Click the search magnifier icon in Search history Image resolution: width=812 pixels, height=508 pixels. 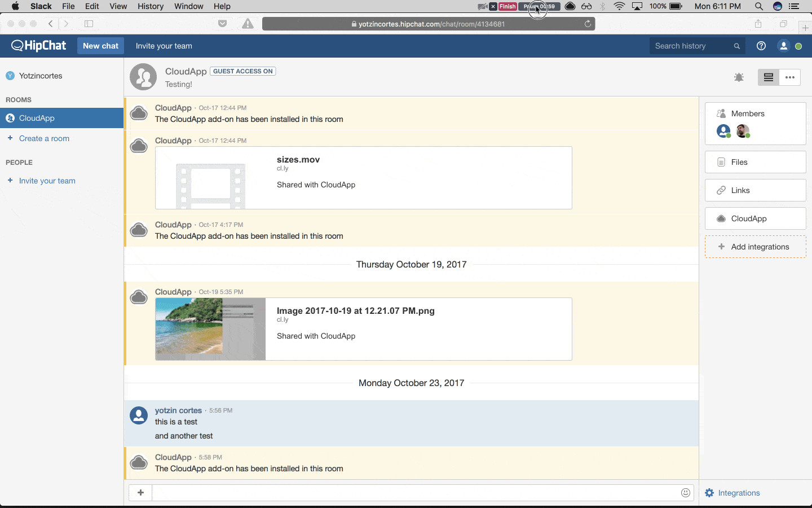(736, 46)
